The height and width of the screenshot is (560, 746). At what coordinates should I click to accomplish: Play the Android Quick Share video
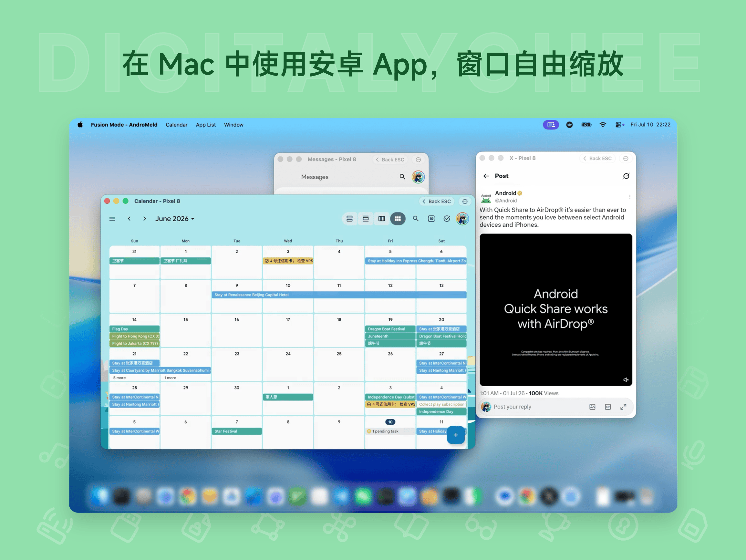pos(556,310)
